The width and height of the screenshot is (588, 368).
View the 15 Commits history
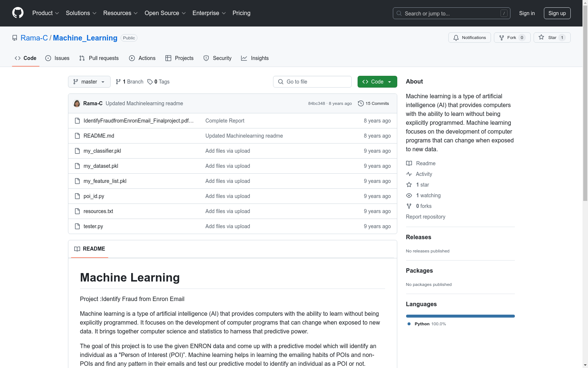373,103
